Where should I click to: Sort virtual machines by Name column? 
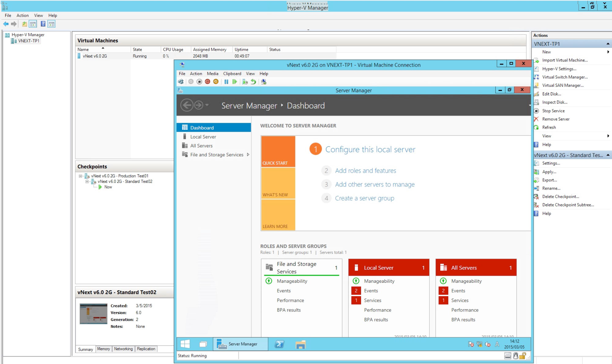coord(103,50)
